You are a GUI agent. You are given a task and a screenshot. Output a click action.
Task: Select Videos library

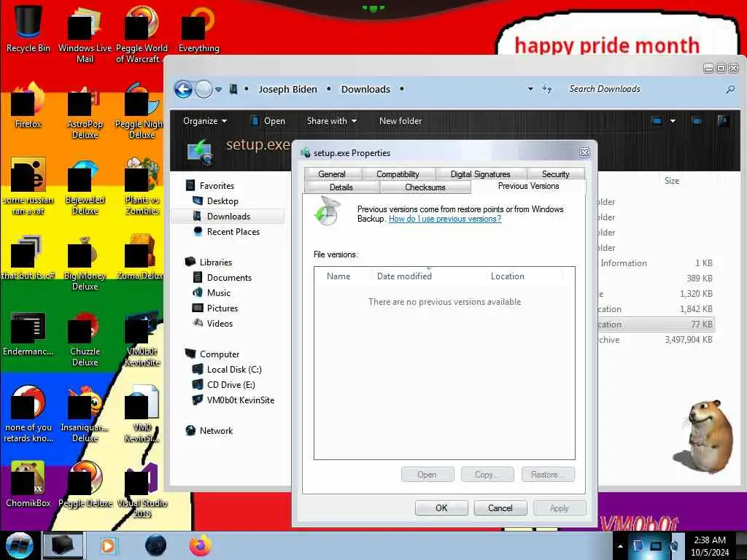[x=220, y=323]
